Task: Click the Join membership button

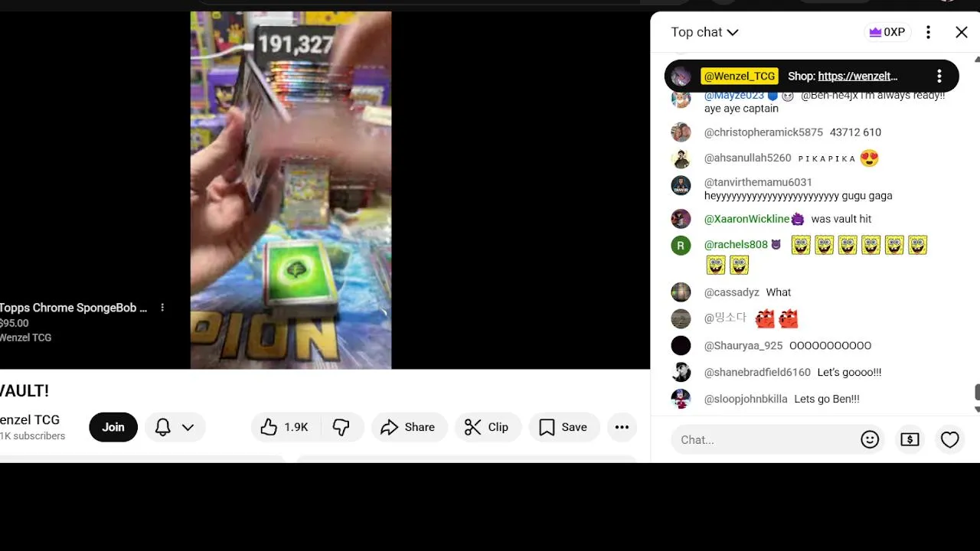Action: click(113, 427)
